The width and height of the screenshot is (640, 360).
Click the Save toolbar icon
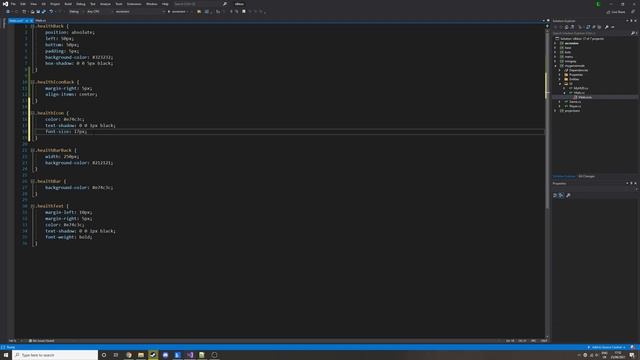[38, 11]
